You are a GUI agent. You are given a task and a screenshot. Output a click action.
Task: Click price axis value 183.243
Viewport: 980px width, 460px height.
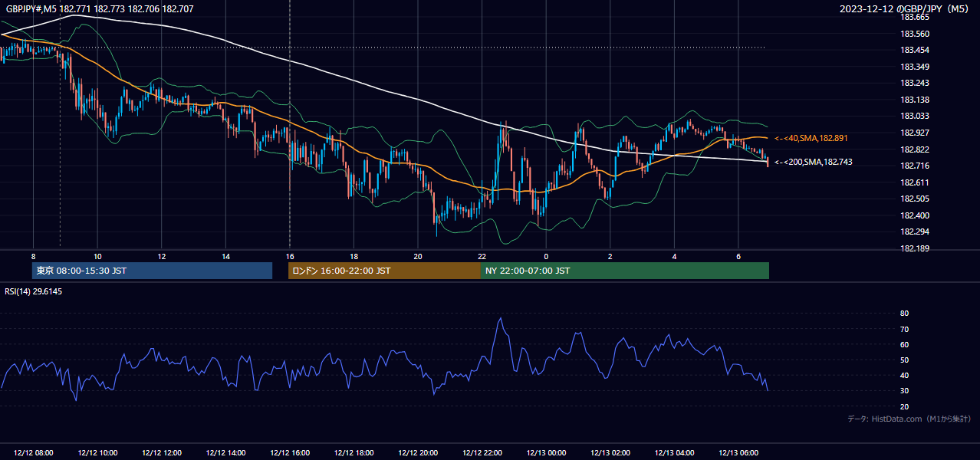(914, 83)
